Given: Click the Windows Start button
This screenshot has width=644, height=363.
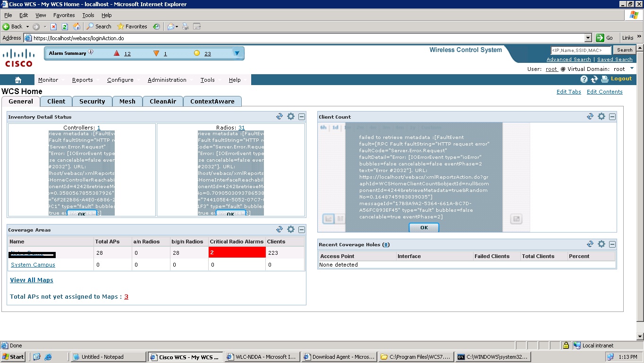Looking at the screenshot, I should 14,357.
